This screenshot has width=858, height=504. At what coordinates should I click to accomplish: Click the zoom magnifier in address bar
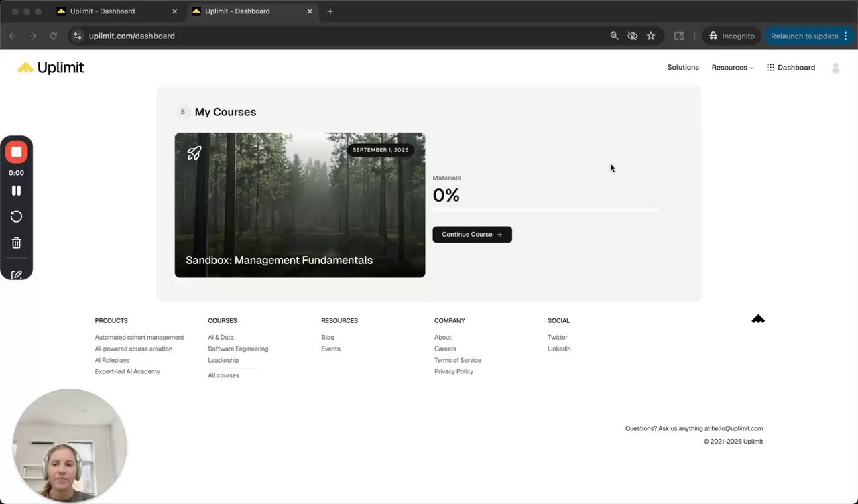614,36
